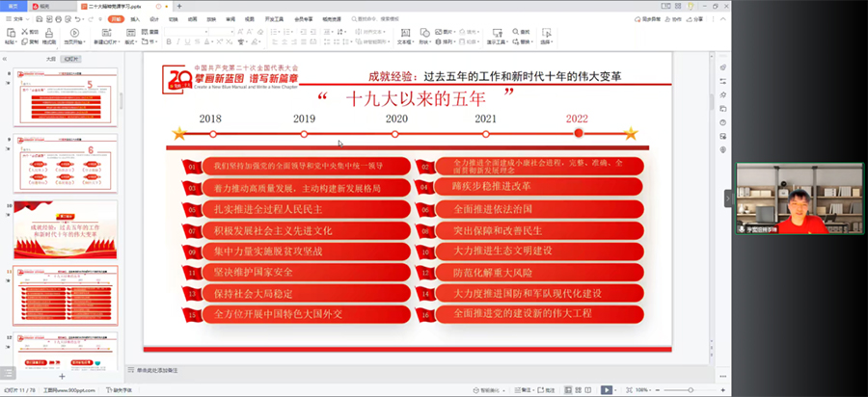Switch to the Design (设计) ribbon tab

click(x=154, y=18)
